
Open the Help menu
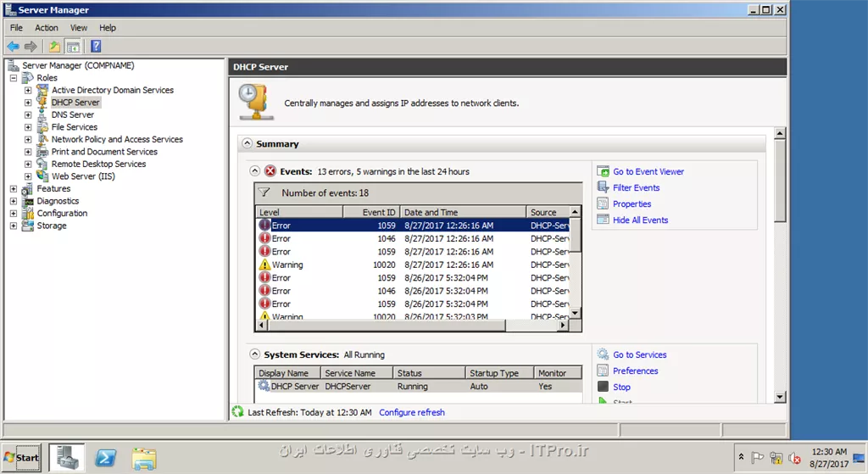[x=108, y=28]
